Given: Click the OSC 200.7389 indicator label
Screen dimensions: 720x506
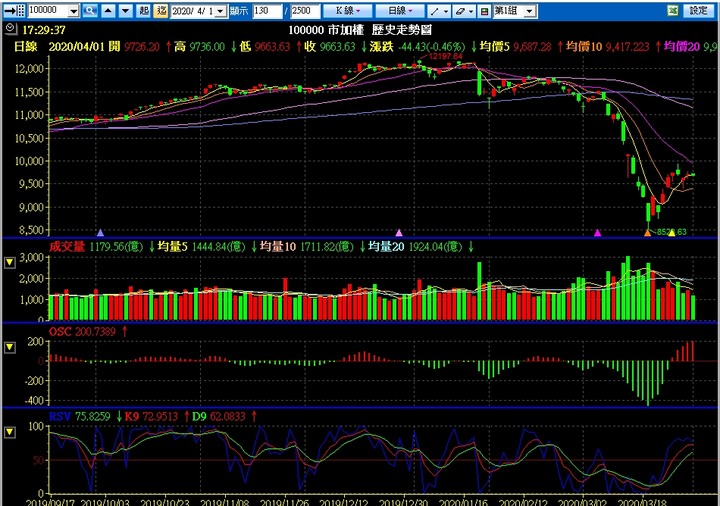Looking at the screenshot, I should 82,332.
